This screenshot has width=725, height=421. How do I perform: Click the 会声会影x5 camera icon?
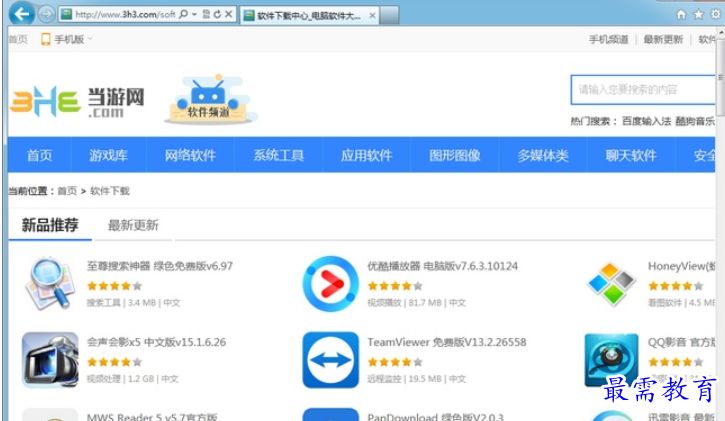(x=50, y=360)
